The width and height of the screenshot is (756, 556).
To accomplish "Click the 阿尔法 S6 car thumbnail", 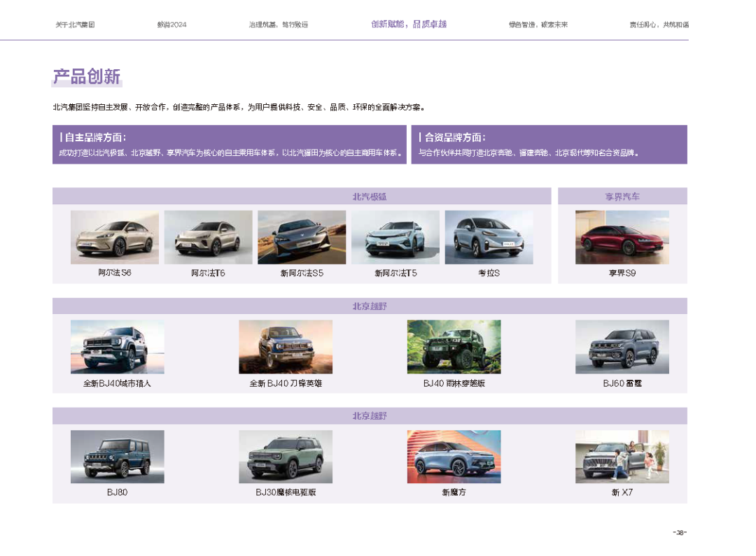I will (x=115, y=237).
